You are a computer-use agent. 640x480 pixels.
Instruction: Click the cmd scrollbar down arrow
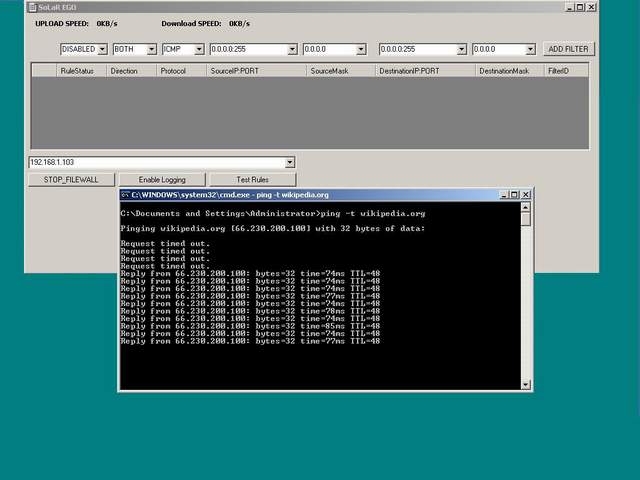pos(526,384)
